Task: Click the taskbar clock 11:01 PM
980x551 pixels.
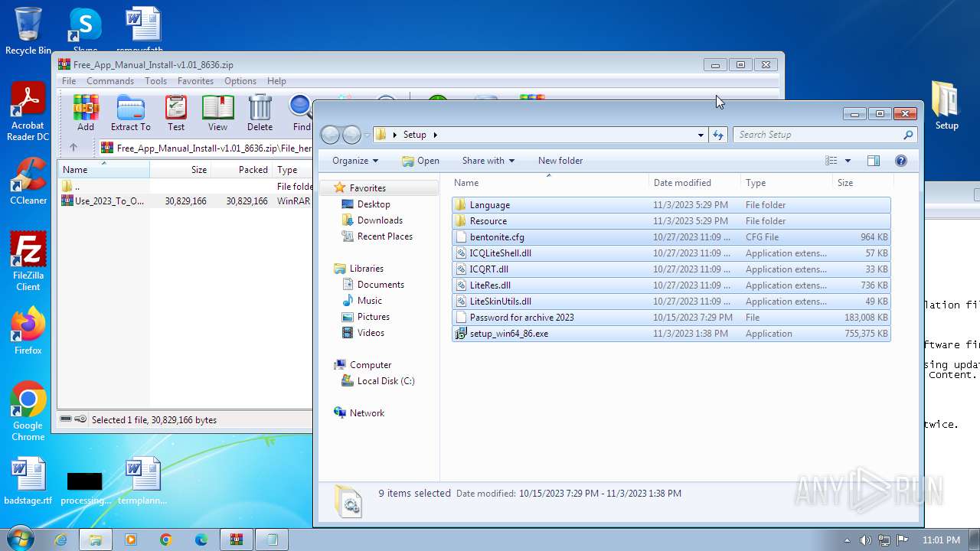Action: [941, 540]
